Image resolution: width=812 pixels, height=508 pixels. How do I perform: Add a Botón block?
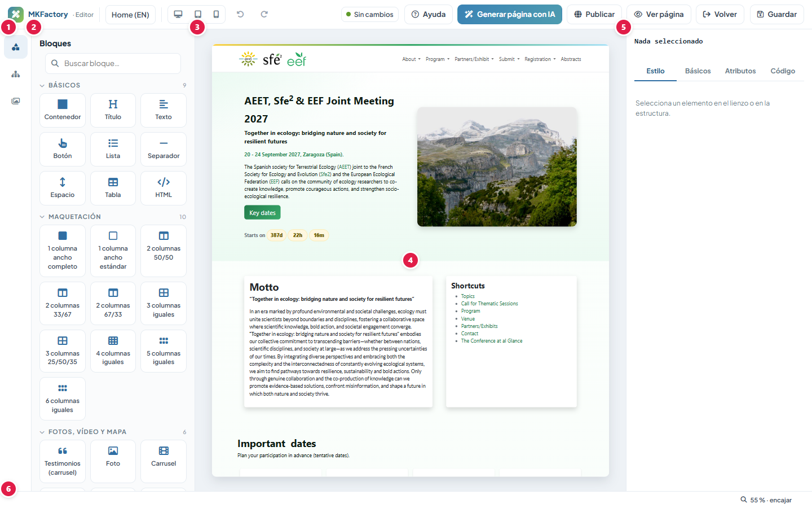(x=63, y=149)
